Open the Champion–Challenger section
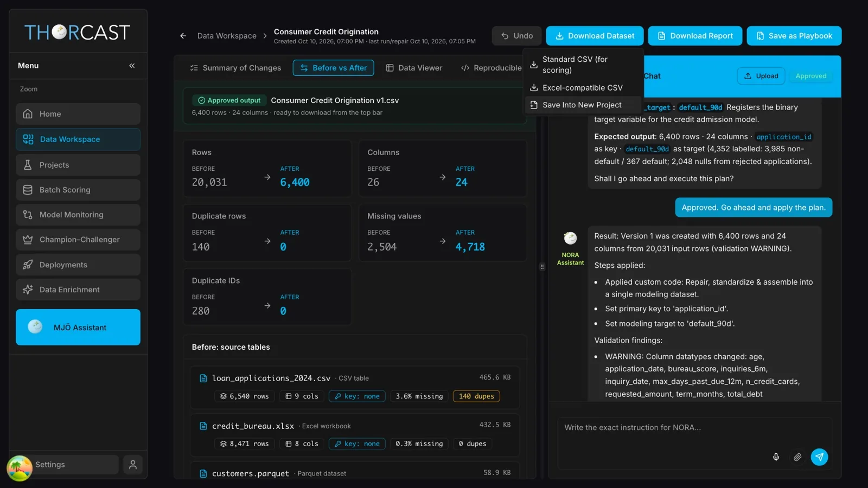Image resolution: width=868 pixels, height=488 pixels. [78, 240]
